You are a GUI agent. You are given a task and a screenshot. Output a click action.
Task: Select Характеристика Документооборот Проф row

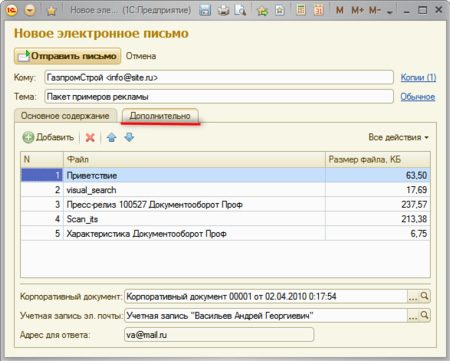225,233
